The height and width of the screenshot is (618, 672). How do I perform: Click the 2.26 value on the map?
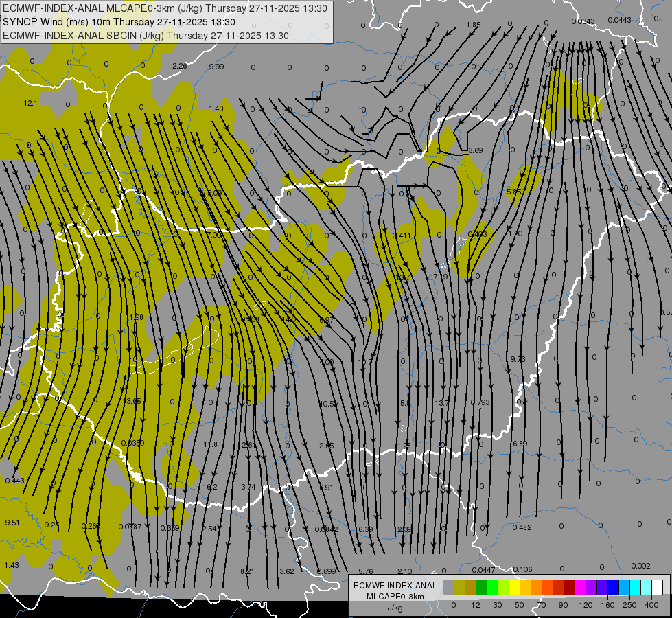[180, 66]
